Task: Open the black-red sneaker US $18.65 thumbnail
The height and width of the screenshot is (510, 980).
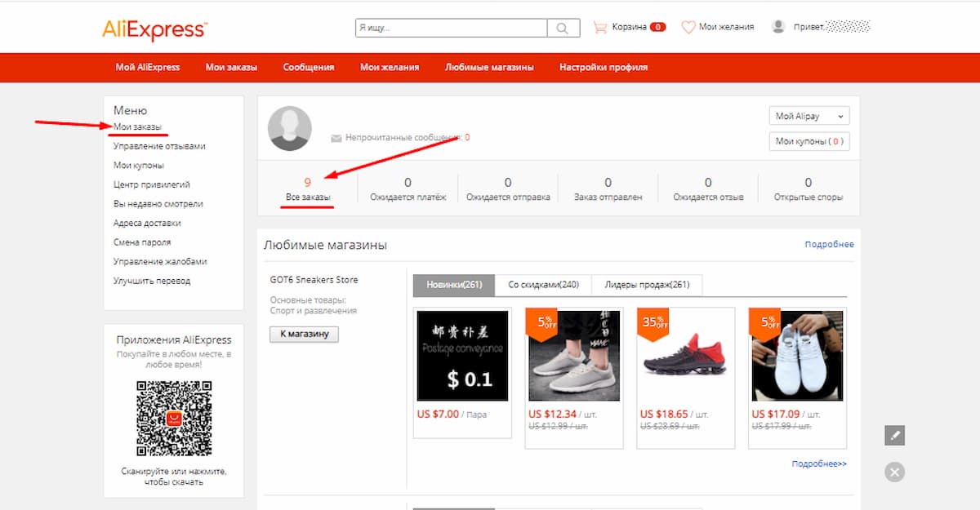Action: pyautogui.click(x=686, y=356)
